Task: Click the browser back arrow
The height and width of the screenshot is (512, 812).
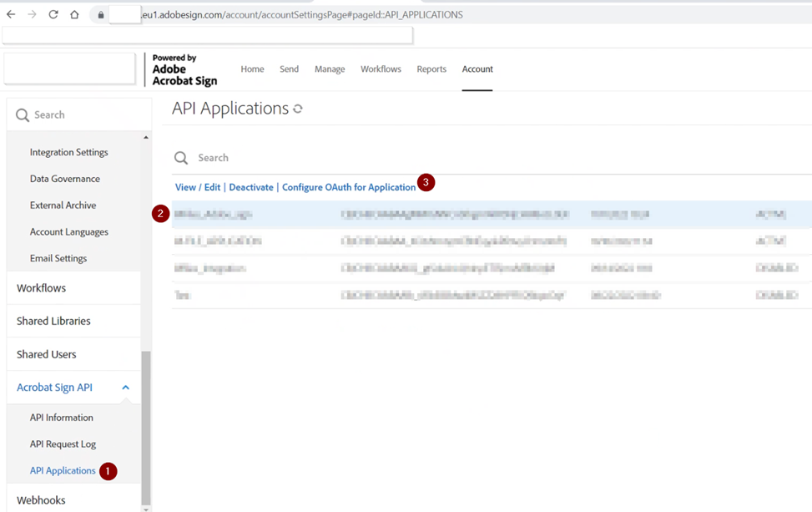Action: (x=11, y=14)
